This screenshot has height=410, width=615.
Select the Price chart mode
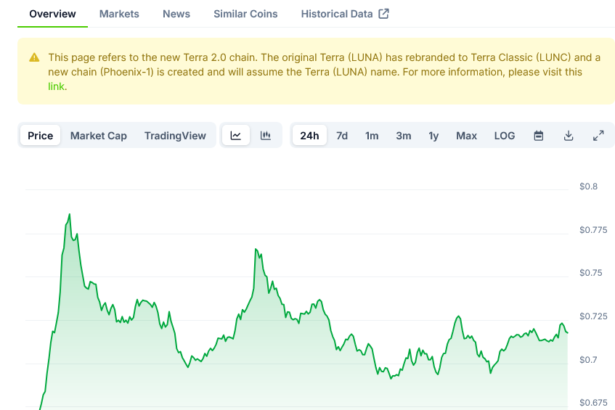point(40,136)
